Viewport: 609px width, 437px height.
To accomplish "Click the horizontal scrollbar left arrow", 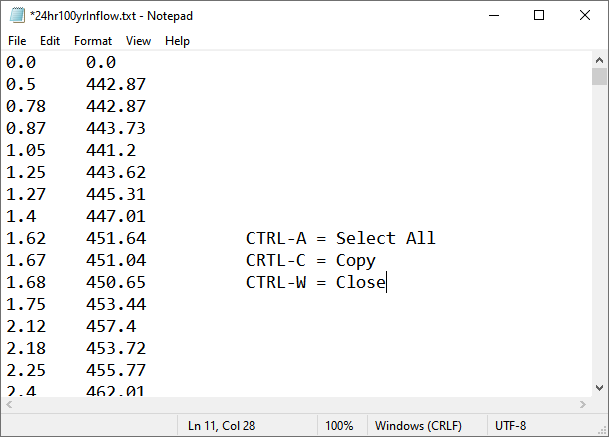I will tap(9, 405).
